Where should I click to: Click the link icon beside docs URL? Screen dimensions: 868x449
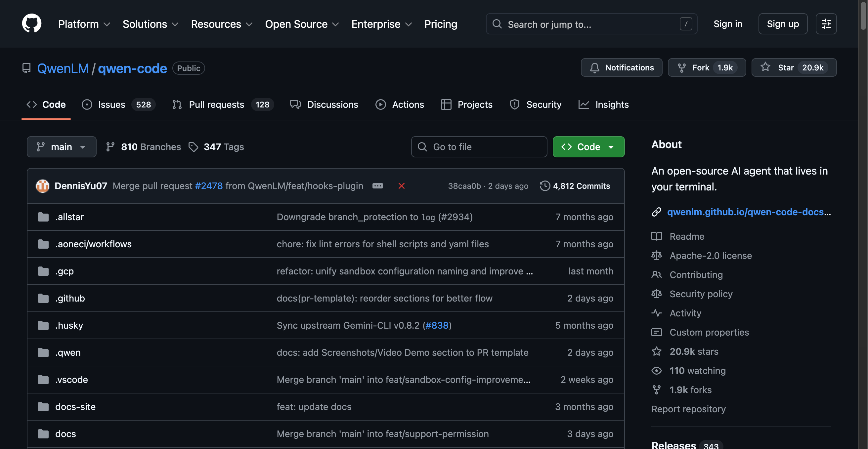click(656, 212)
